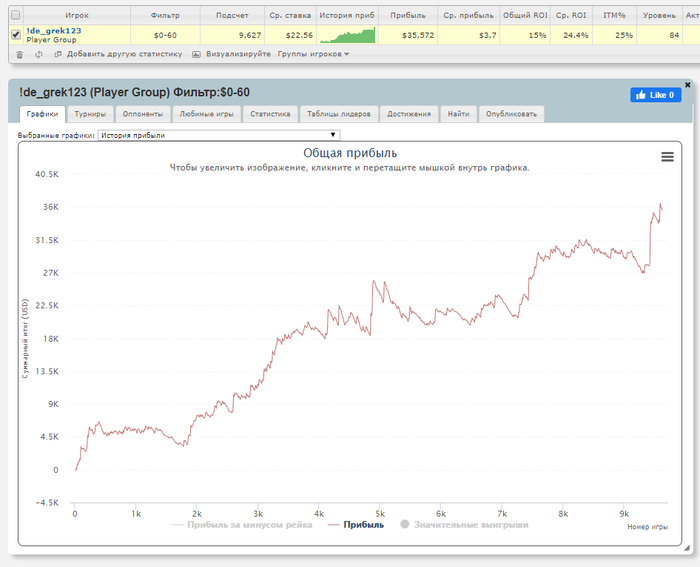The height and width of the screenshot is (567, 700).
Task: Toggle the Значительные выигрыши legend series
Action: click(x=464, y=525)
